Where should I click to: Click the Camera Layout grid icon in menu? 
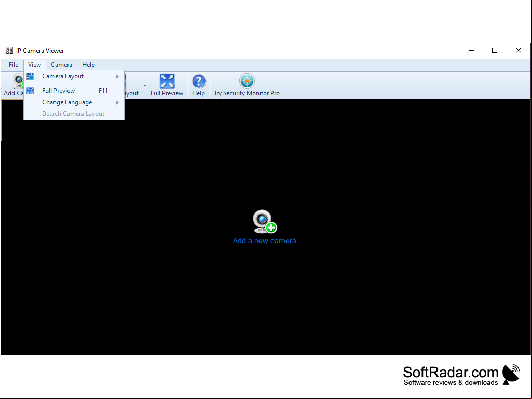coord(30,76)
